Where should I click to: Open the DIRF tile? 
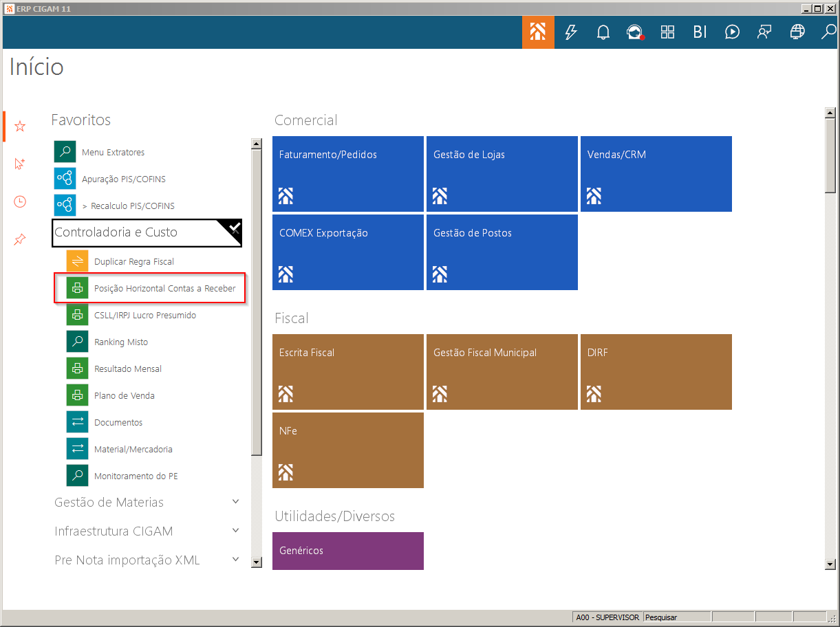click(x=656, y=372)
